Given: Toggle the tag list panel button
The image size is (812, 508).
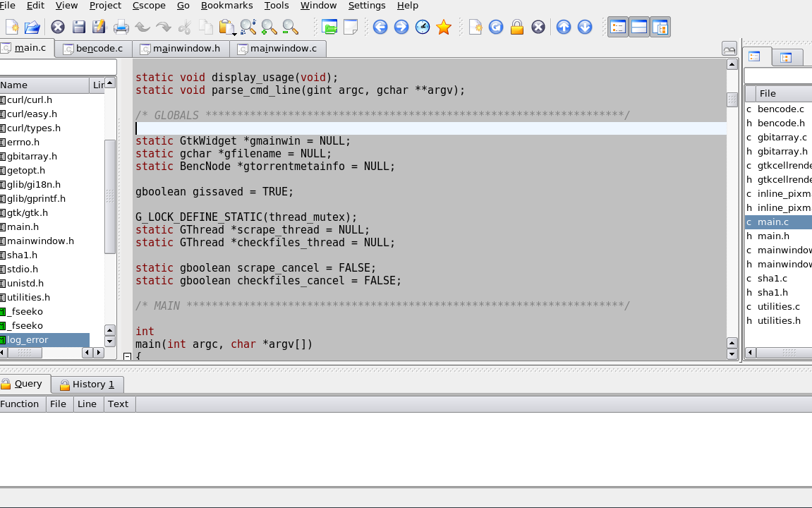Looking at the screenshot, I should (618, 27).
